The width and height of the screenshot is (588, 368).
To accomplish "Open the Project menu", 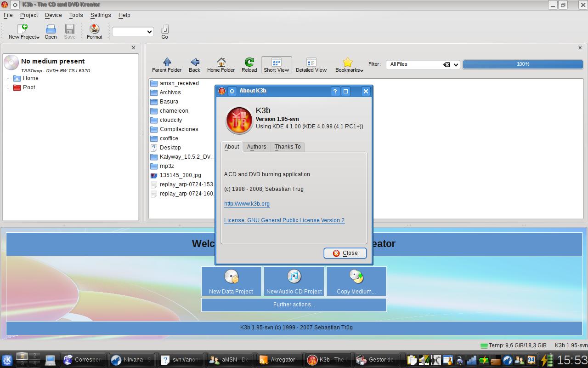I will [29, 15].
